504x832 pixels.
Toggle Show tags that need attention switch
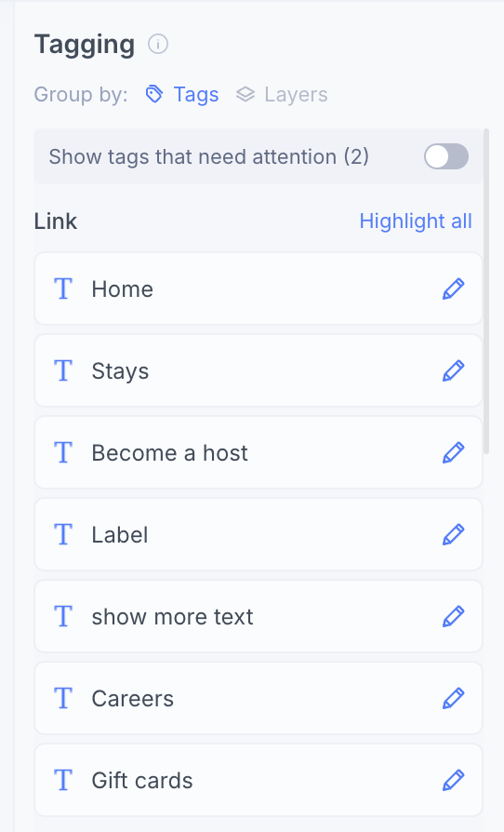tap(446, 156)
